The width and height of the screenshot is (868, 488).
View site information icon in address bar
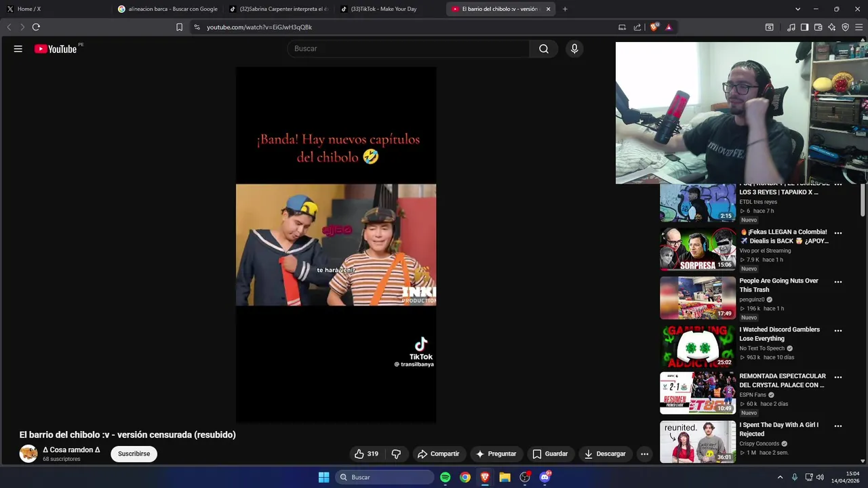click(x=197, y=27)
